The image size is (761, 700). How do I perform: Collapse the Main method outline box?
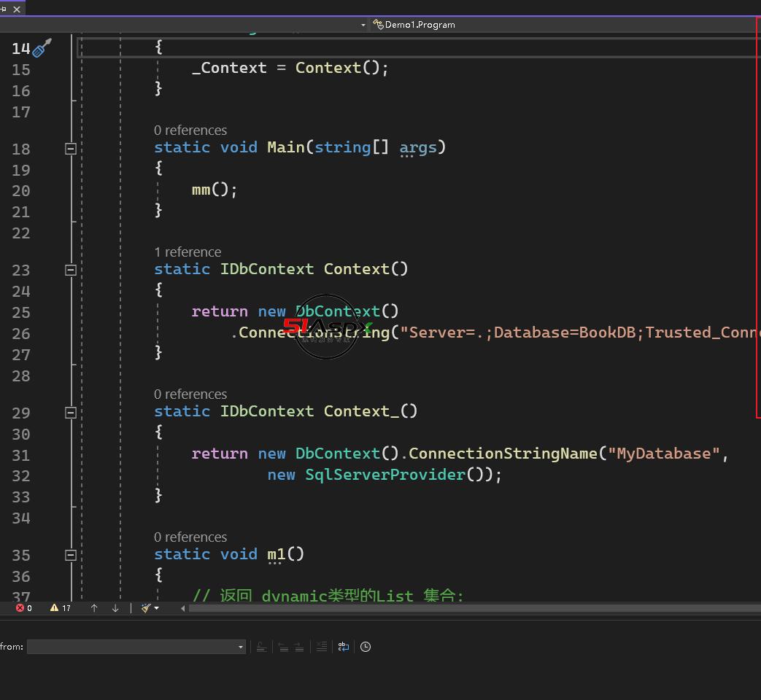[71, 149]
